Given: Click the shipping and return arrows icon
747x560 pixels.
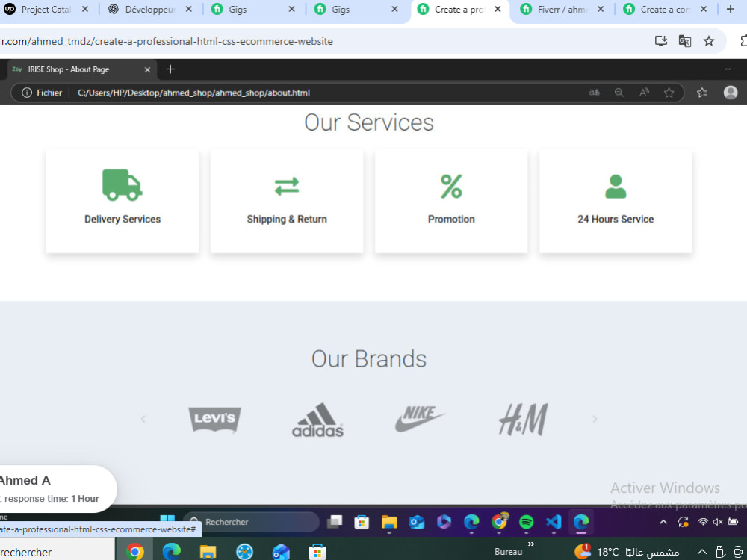Looking at the screenshot, I should pos(287,186).
